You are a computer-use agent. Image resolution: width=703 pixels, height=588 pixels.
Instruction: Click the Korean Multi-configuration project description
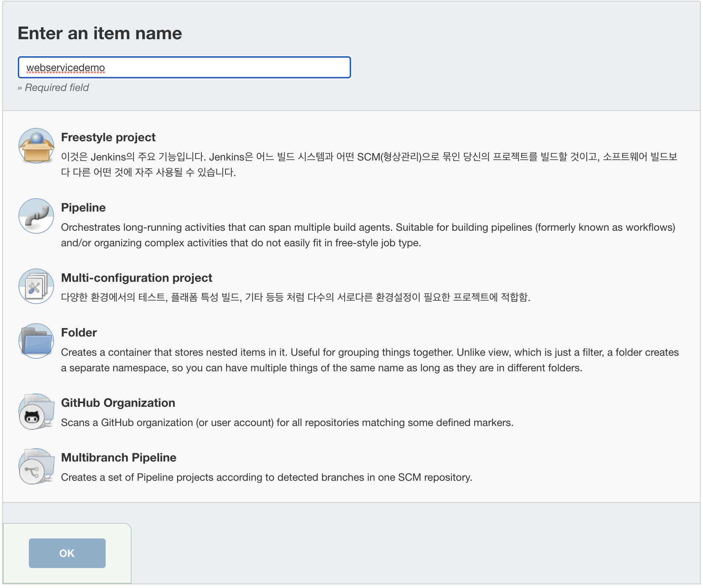pyautogui.click(x=296, y=297)
